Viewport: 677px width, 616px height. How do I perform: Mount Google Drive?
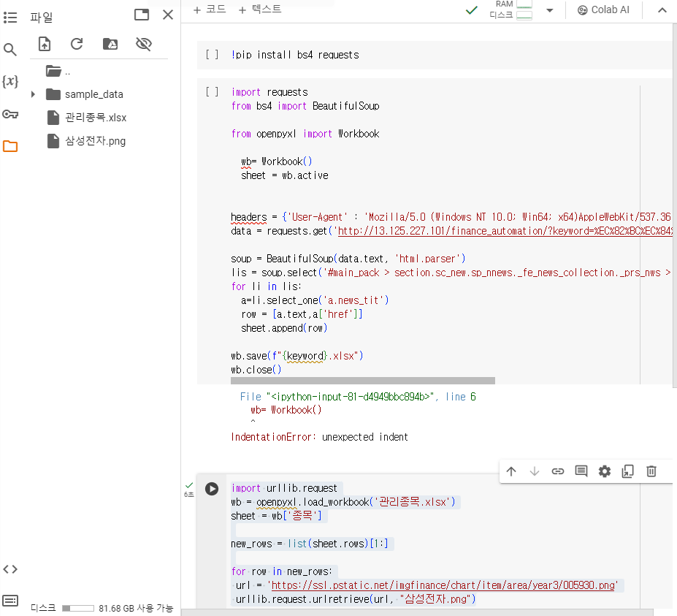click(x=110, y=44)
